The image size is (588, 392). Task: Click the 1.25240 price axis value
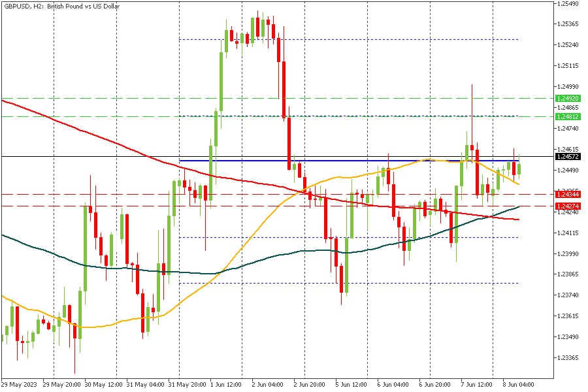(x=568, y=44)
